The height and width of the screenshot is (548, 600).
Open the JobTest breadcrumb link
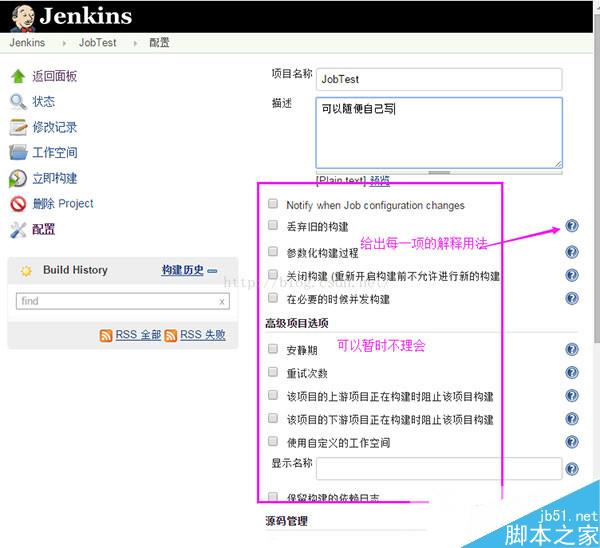(x=97, y=42)
